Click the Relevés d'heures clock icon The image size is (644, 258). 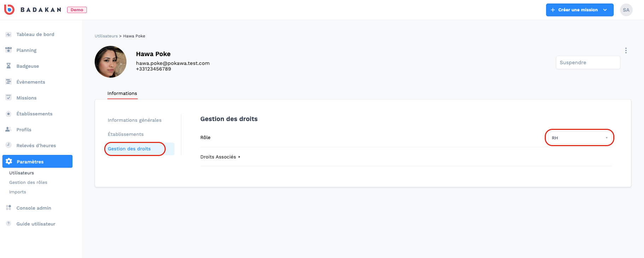tap(8, 145)
